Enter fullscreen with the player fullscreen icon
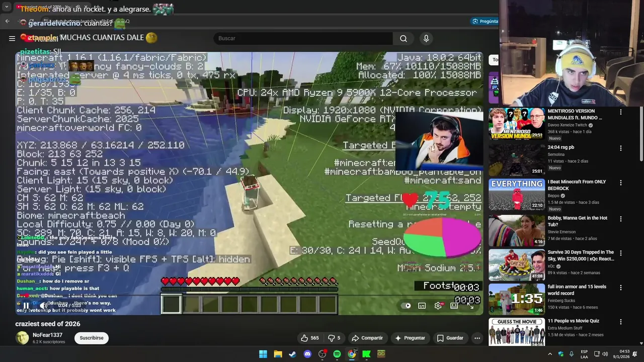Viewport: 644px width, 362px height. [470, 306]
